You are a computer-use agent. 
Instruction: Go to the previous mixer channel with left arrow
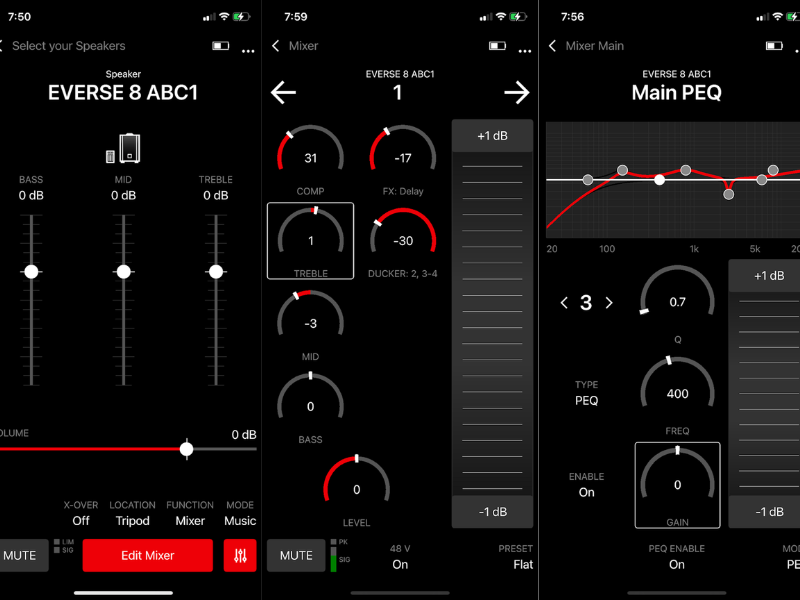[x=283, y=92]
